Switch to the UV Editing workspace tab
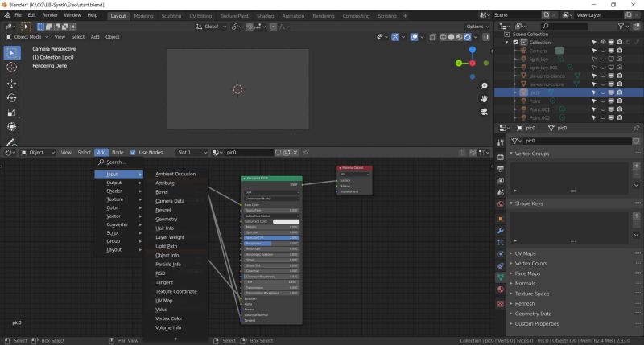The height and width of the screenshot is (345, 644). (x=200, y=16)
